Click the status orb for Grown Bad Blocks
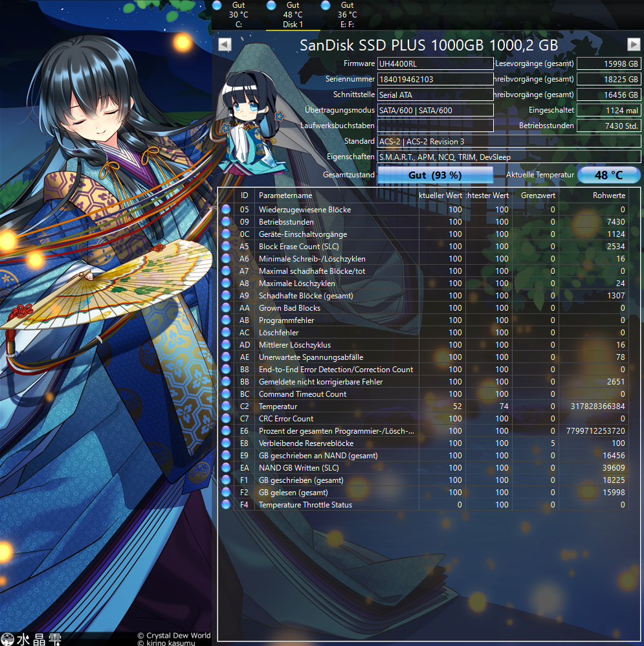Image resolution: width=644 pixels, height=646 pixels. click(x=226, y=307)
